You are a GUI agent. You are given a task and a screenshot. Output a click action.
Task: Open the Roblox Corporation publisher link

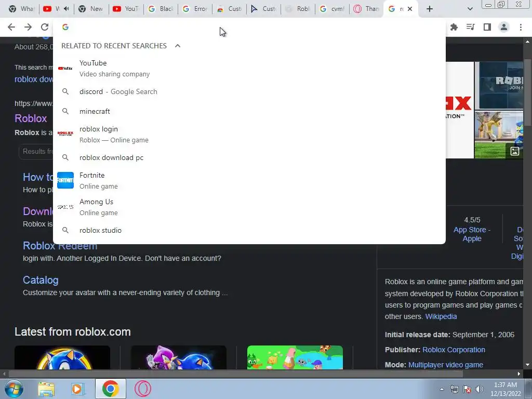454,350
